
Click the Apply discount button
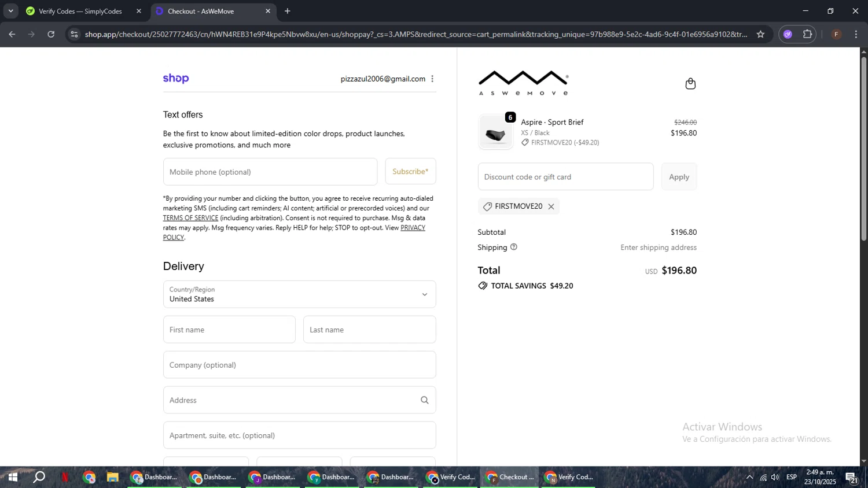coord(679,177)
